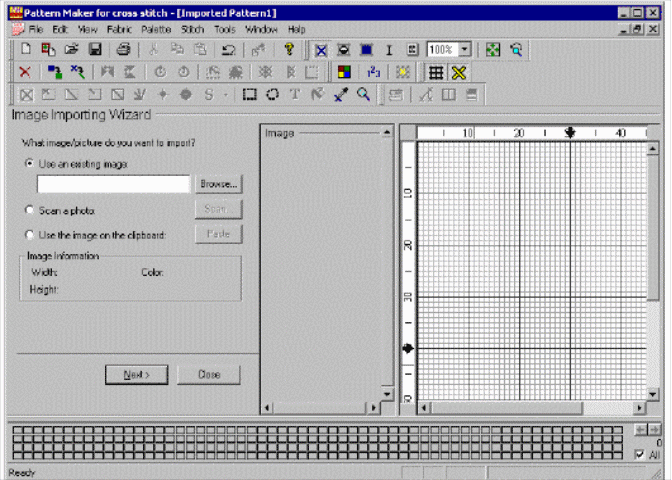Click the Next > button
The width and height of the screenshot is (672, 480).
(136, 375)
